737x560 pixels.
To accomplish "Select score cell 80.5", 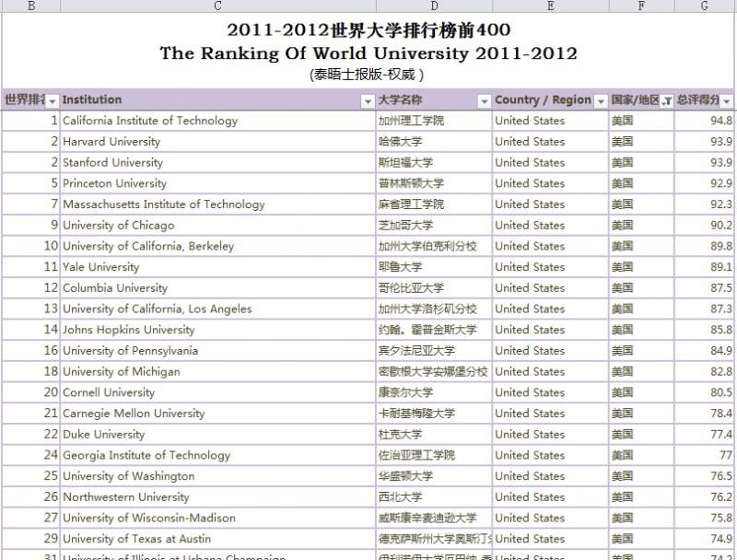I will point(705,392).
